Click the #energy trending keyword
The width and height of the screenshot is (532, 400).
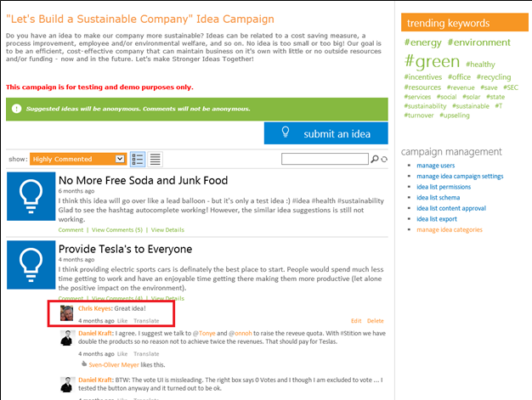[x=422, y=42]
